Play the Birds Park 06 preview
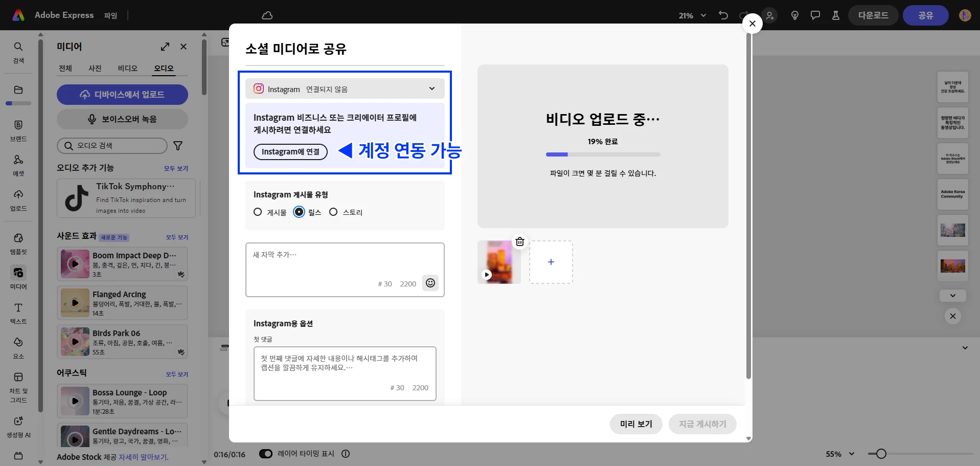Image resolution: width=980 pixels, height=466 pixels. (75, 342)
